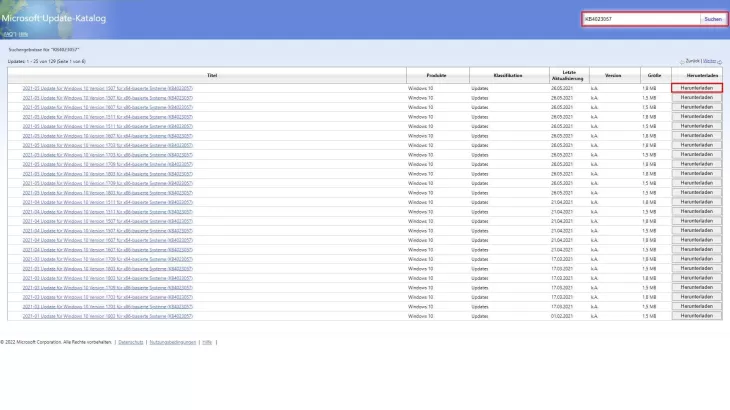Click the search field containing KB4023057
The height and width of the screenshot is (410, 730).
[x=640, y=18]
